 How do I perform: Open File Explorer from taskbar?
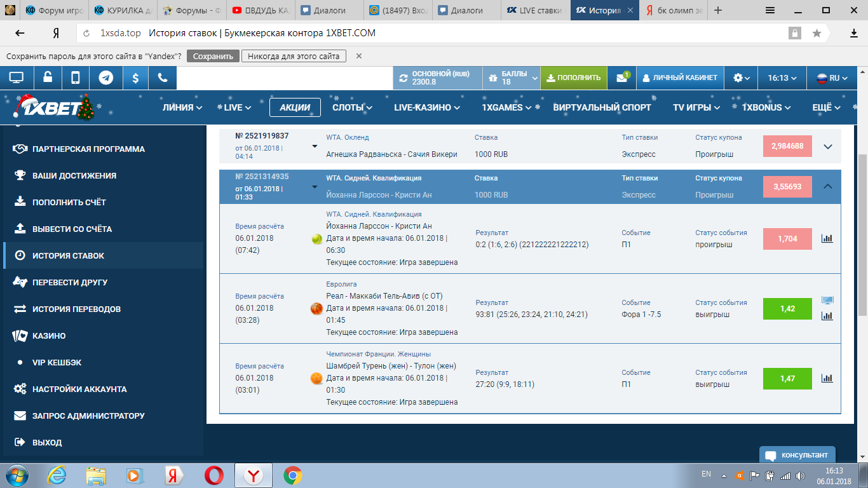(96, 475)
